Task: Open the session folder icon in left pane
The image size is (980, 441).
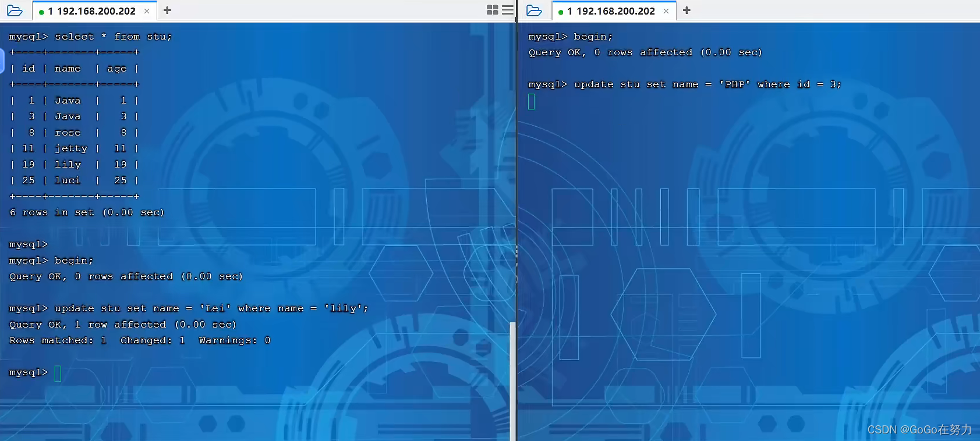Action: [15, 10]
